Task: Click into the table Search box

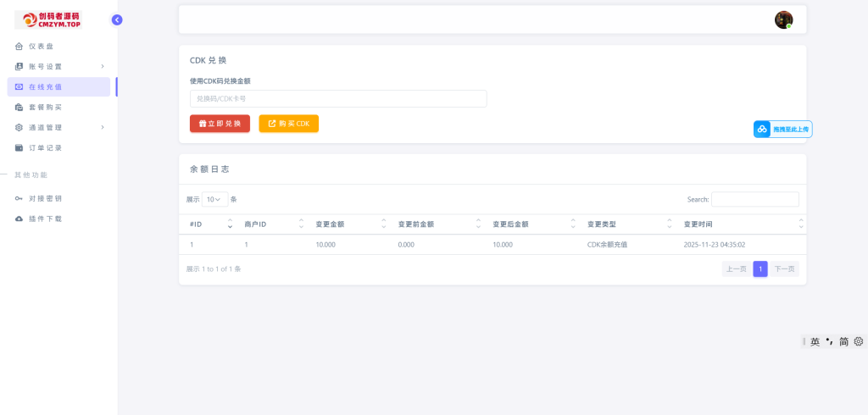Action: pos(754,200)
